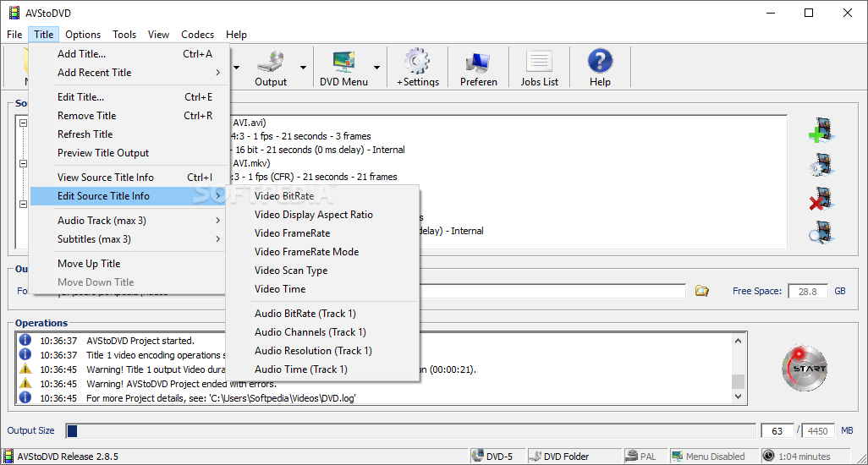Viewport: 868px width, 465px height.
Task: Click the add title filmstrip icon with green plus
Action: (821, 130)
